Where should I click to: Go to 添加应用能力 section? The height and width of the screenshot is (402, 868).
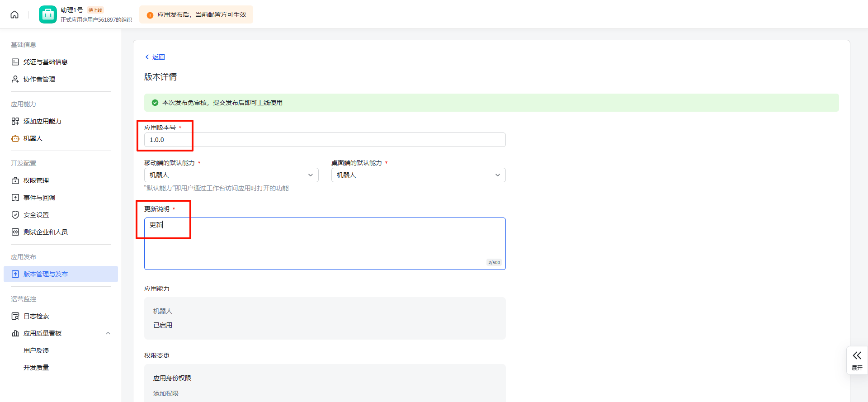point(42,121)
